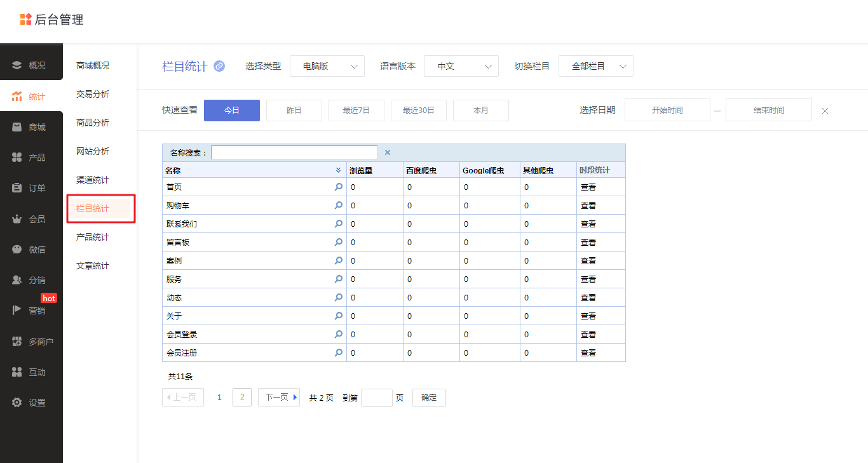The image size is (868, 463).
Task: Click the 下一页 pagination button
Action: pyautogui.click(x=279, y=398)
